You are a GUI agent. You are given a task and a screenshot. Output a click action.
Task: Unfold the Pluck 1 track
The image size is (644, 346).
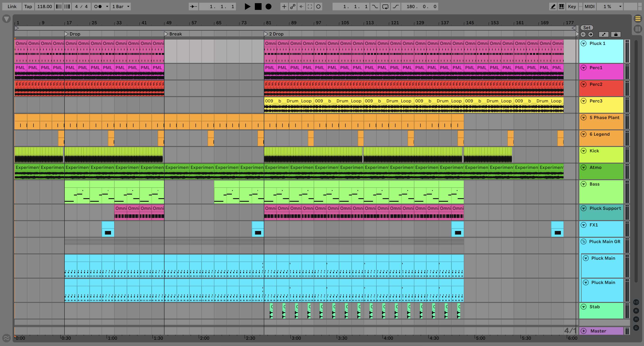(584, 44)
